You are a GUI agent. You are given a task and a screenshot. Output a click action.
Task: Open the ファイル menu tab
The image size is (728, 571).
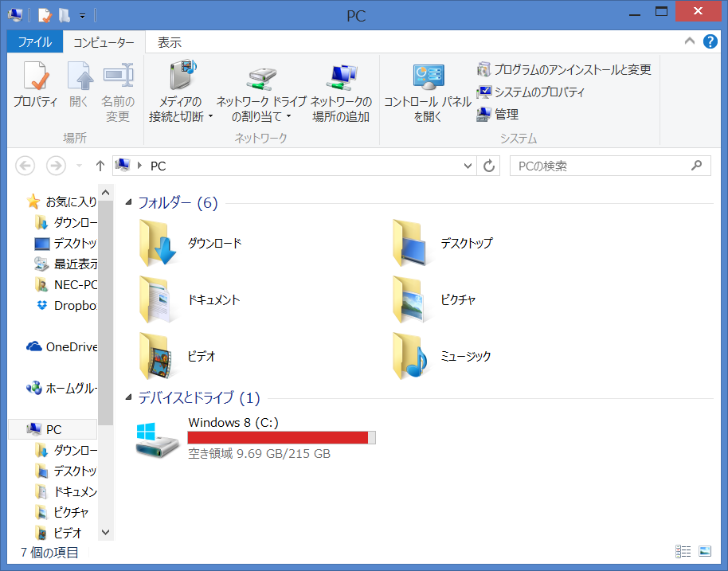coord(34,42)
